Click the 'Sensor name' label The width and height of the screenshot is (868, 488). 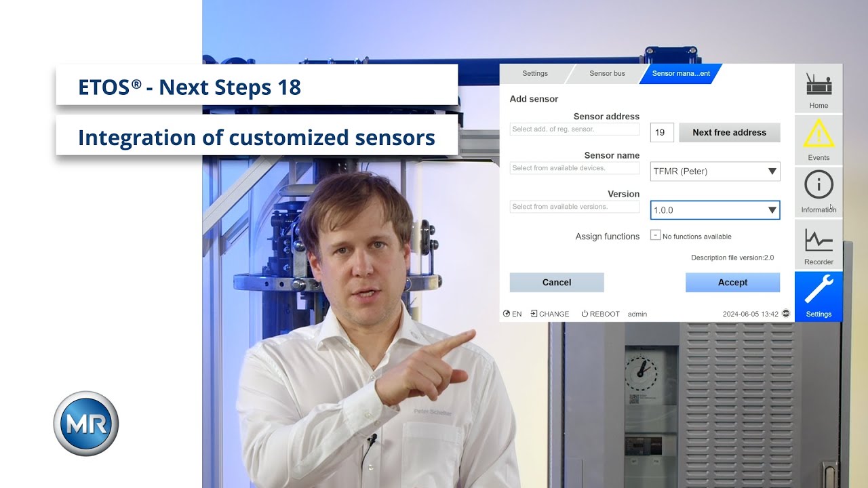pyautogui.click(x=612, y=155)
